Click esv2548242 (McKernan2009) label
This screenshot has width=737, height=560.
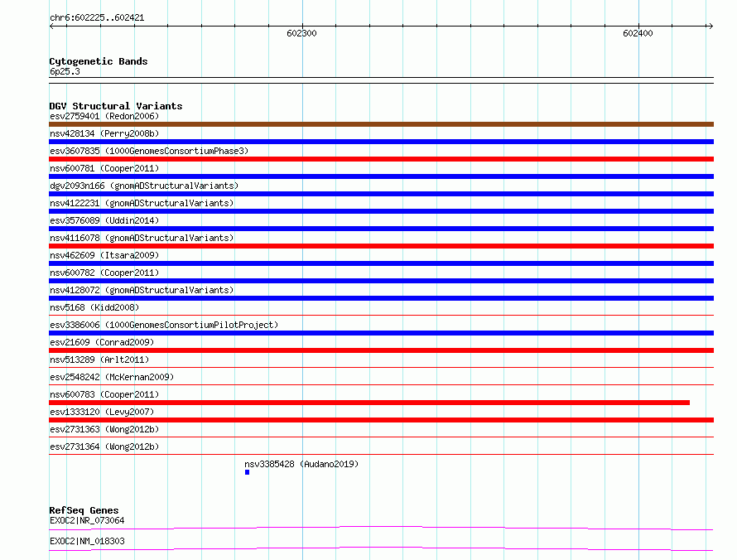point(112,377)
